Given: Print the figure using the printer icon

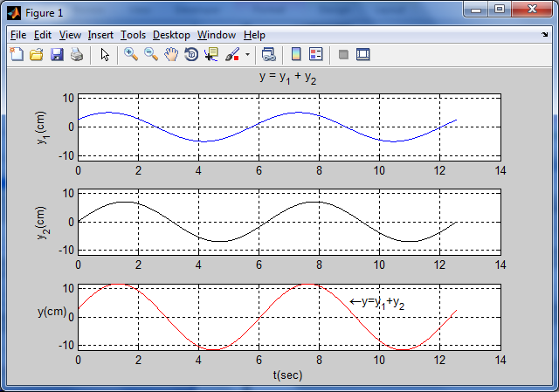Looking at the screenshot, I should pyautogui.click(x=77, y=54).
